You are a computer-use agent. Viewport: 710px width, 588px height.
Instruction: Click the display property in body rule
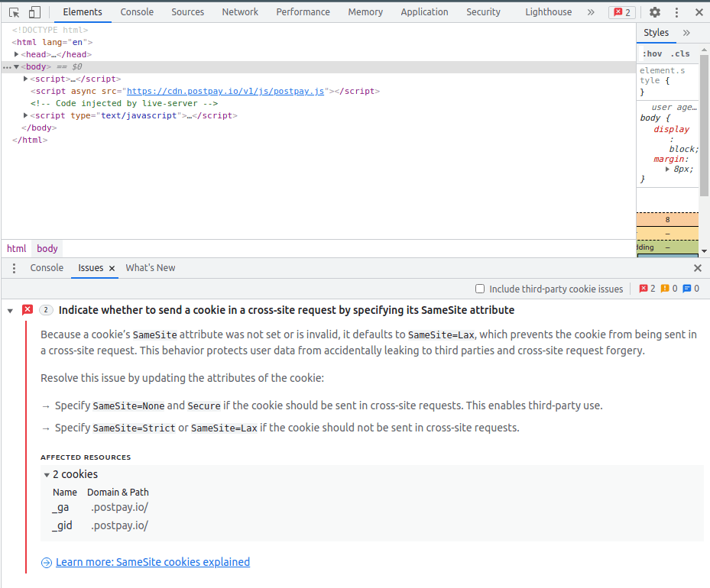671,129
